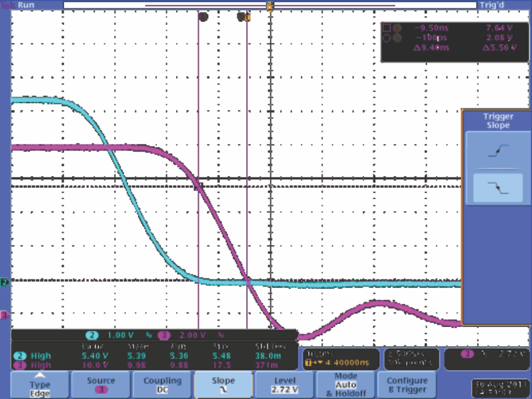Switch to the Configure B Trigger menu
This screenshot has height=399, width=532.
pyautogui.click(x=407, y=385)
